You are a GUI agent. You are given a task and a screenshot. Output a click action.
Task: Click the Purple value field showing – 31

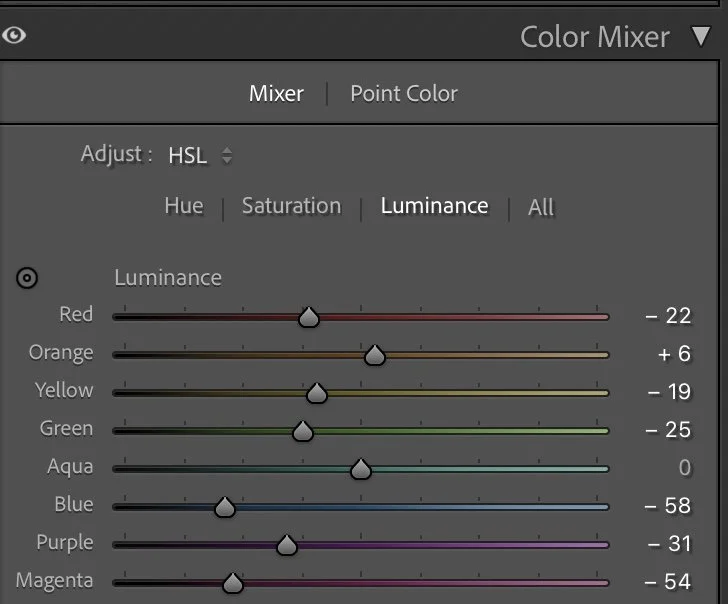669,544
